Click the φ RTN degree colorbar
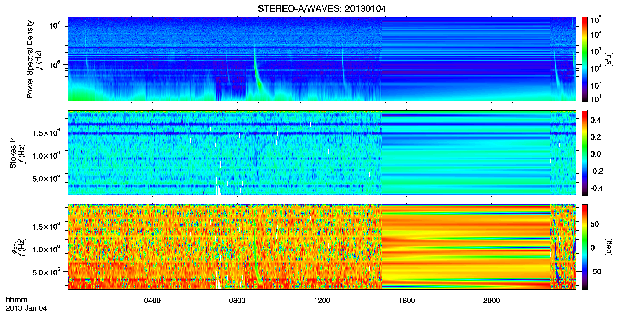The width and height of the screenshot is (644, 332). (x=585, y=247)
